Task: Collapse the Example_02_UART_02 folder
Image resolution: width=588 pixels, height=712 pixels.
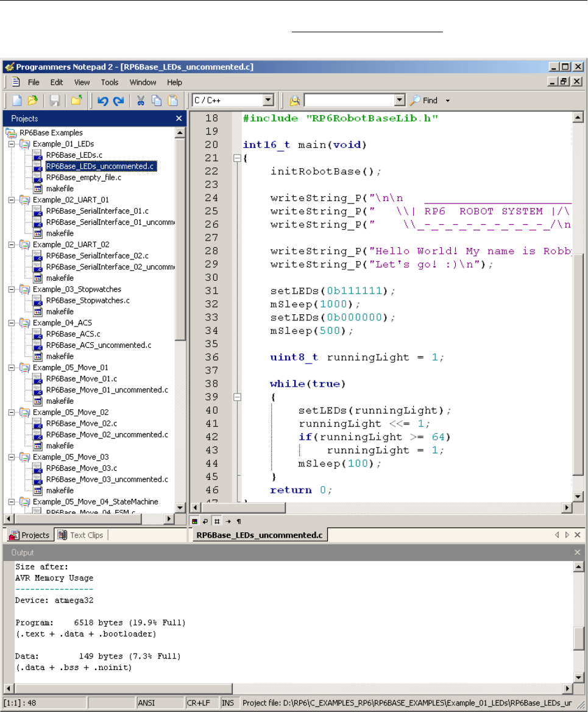Action: [x=12, y=244]
